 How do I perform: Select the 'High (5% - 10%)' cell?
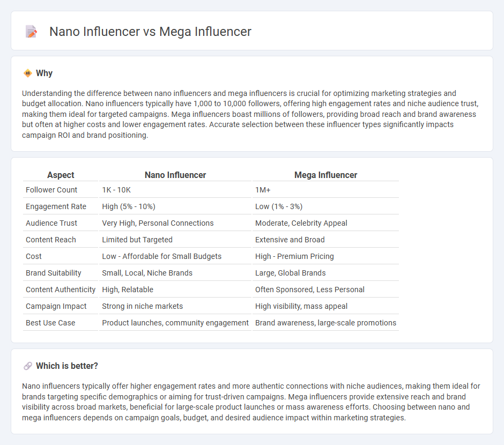pos(129,206)
